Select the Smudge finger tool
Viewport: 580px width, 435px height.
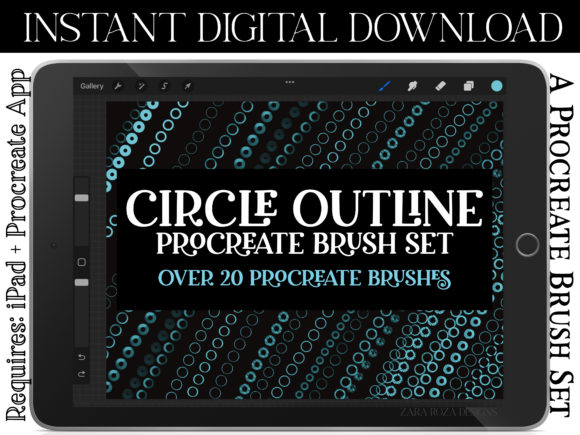pyautogui.click(x=412, y=86)
